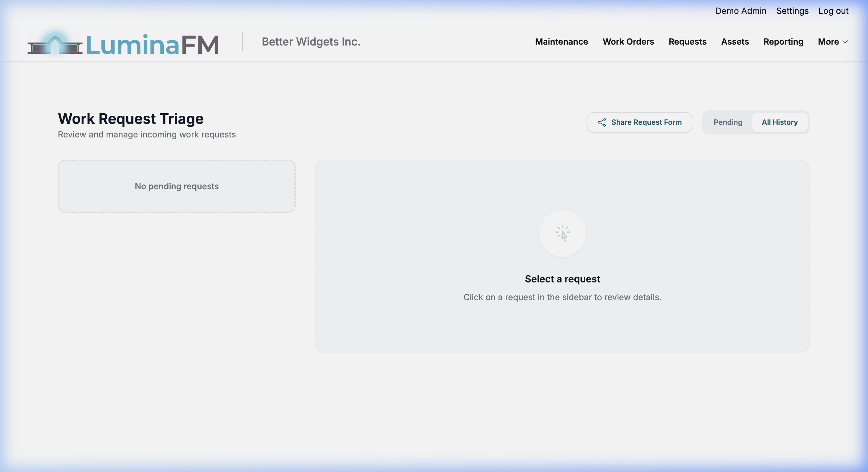Image resolution: width=868 pixels, height=472 pixels.
Task: Click the share icon in Share Request Form
Action: tap(602, 122)
